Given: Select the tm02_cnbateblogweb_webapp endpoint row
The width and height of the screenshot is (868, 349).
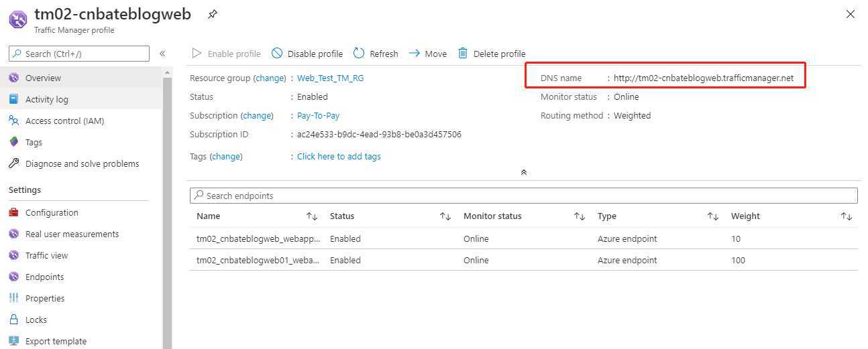Looking at the screenshot, I should (523, 238).
